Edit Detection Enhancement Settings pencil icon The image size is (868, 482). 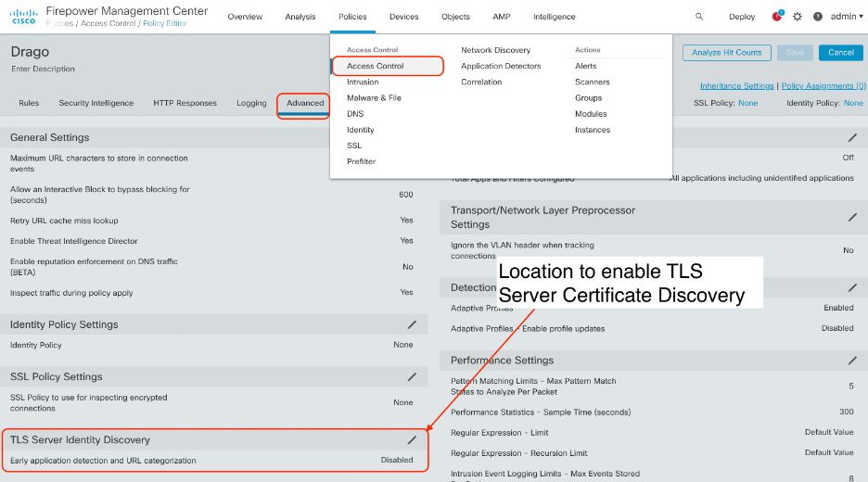click(852, 287)
